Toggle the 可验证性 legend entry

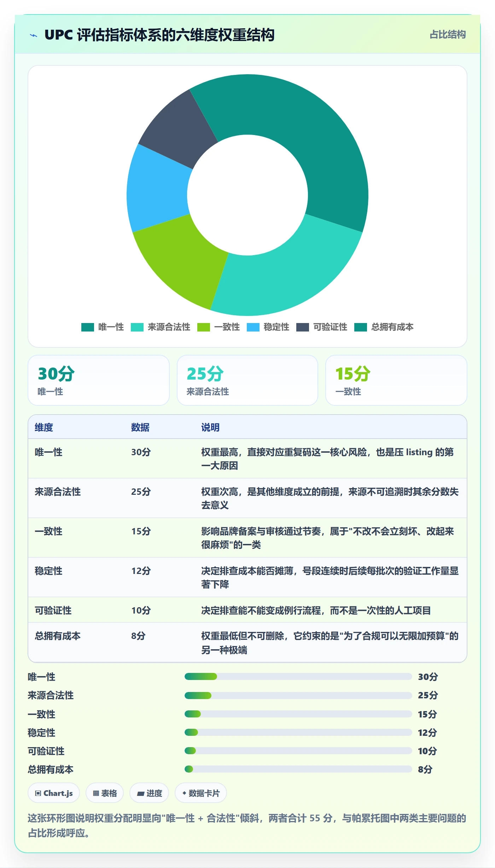tap(322, 327)
